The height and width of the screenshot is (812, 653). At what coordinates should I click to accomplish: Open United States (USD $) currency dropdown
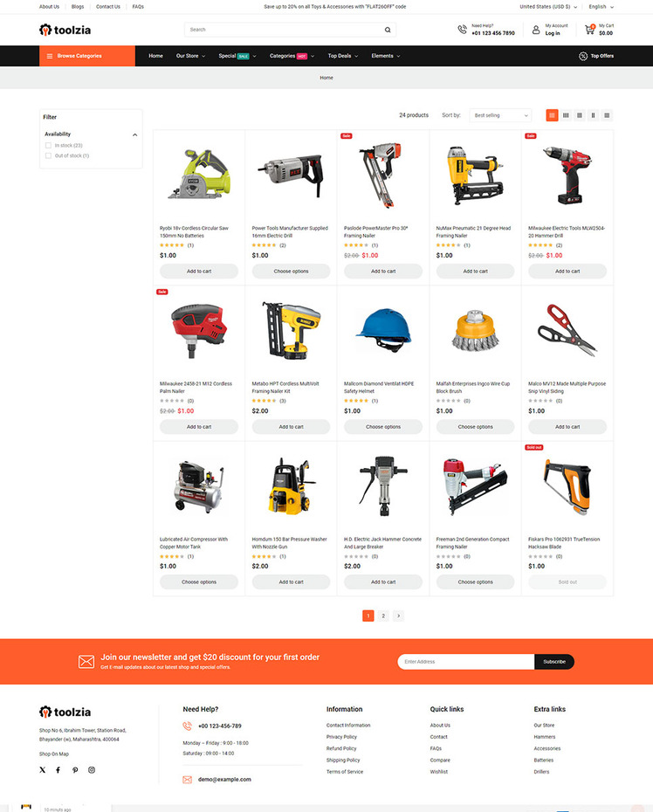548,7
